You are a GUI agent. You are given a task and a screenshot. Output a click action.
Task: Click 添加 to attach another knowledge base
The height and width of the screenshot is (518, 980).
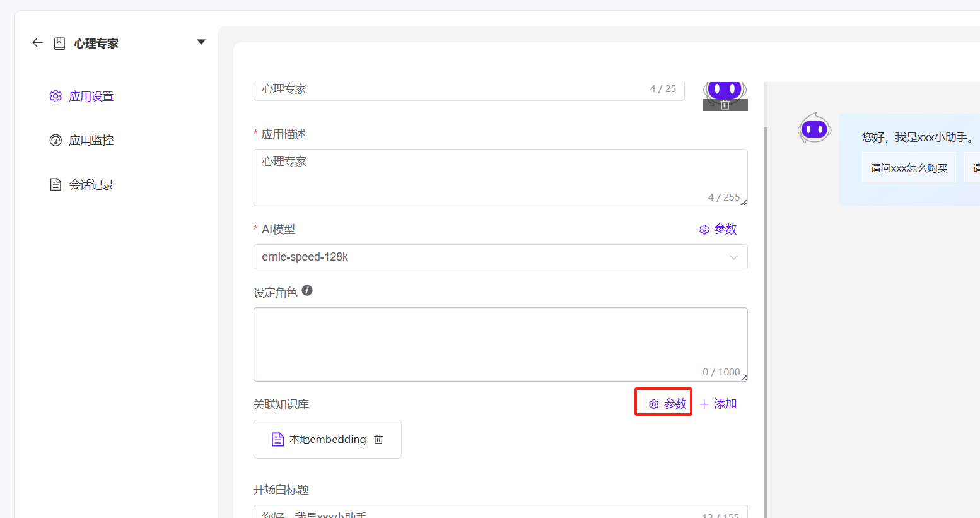point(720,403)
